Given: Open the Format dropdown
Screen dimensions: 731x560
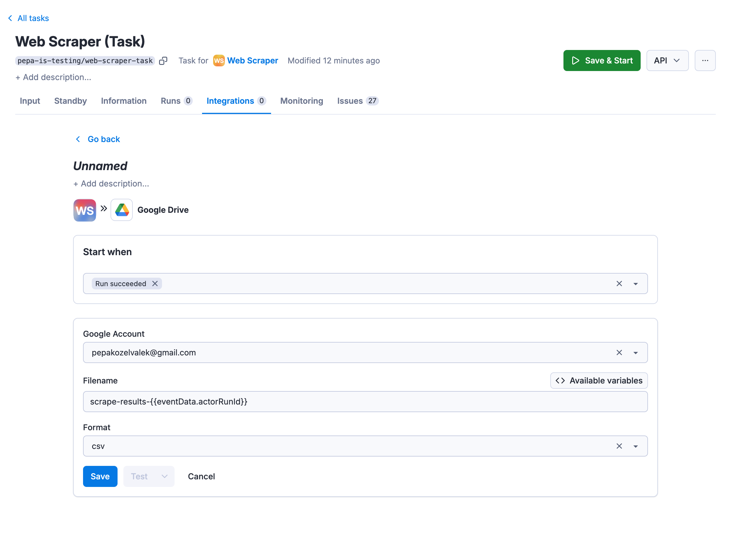Looking at the screenshot, I should (x=635, y=446).
